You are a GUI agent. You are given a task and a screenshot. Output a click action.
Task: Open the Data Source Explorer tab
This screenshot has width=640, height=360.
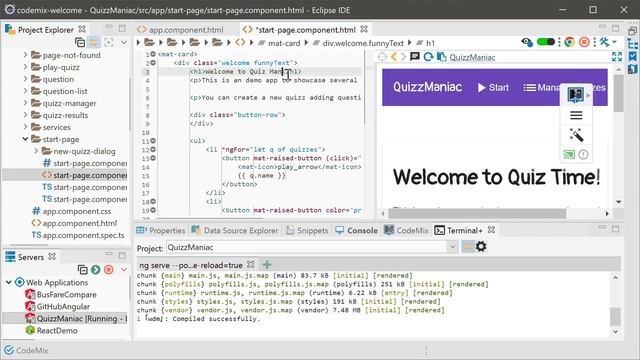[235, 231]
